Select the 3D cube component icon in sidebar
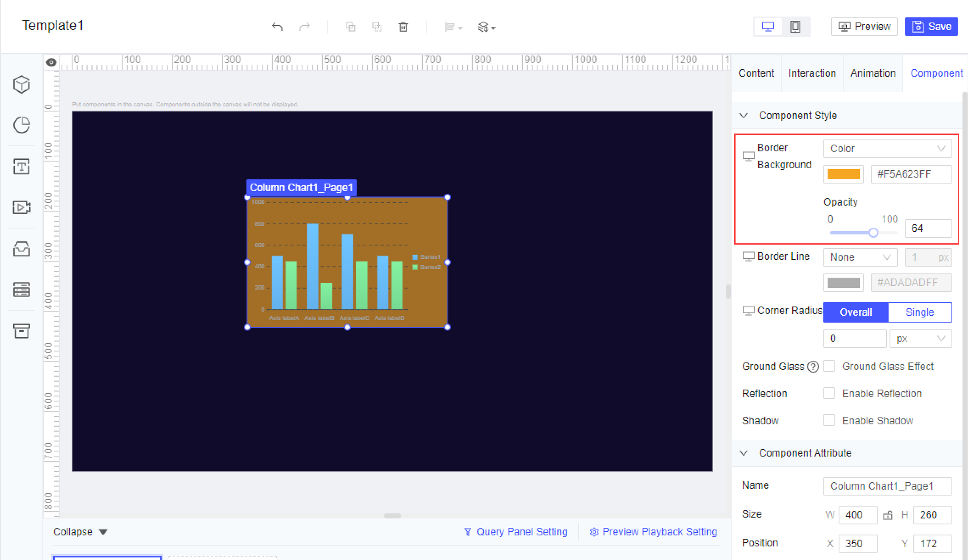The width and height of the screenshot is (968, 560). tap(21, 84)
